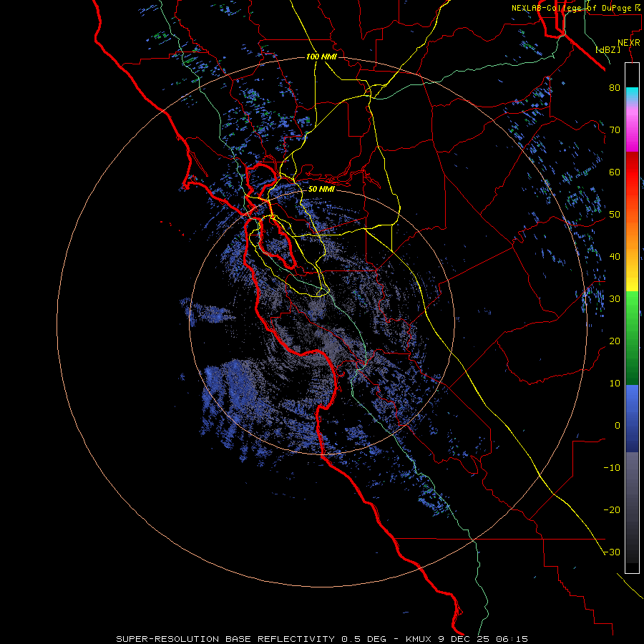Click the '100 NMI' range ring label
The width and height of the screenshot is (644, 644).
[x=321, y=57]
